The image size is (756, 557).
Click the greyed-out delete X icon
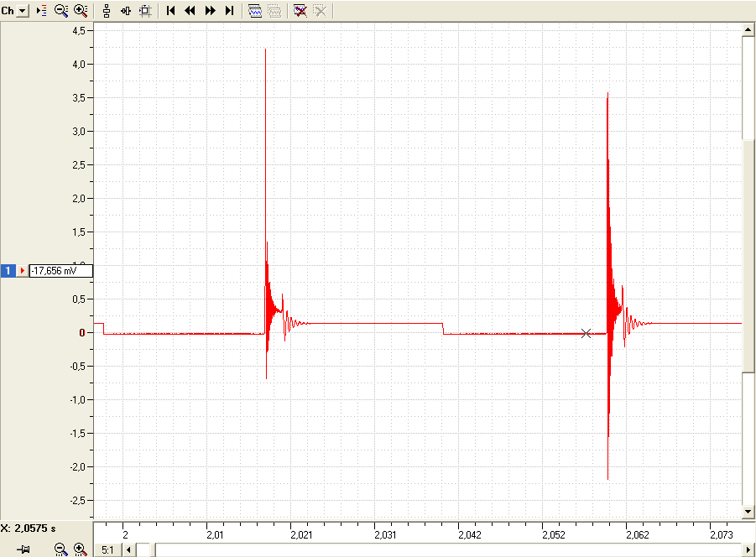click(x=320, y=11)
